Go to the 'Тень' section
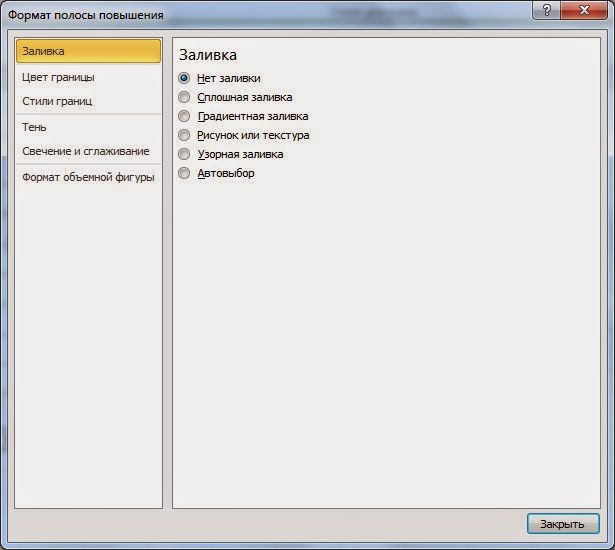This screenshot has width=615, height=550. pyautogui.click(x=89, y=127)
